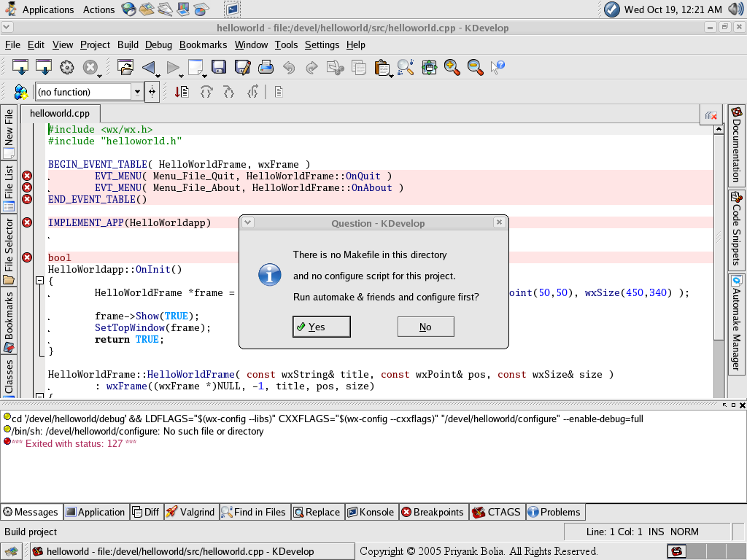Open the dropdown arrow under the Stop icon

[99, 76]
